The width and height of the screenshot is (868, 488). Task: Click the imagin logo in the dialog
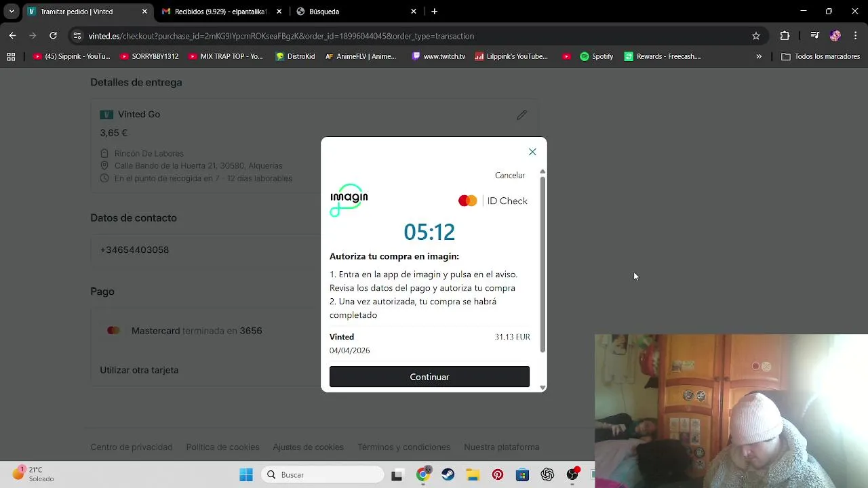(349, 200)
